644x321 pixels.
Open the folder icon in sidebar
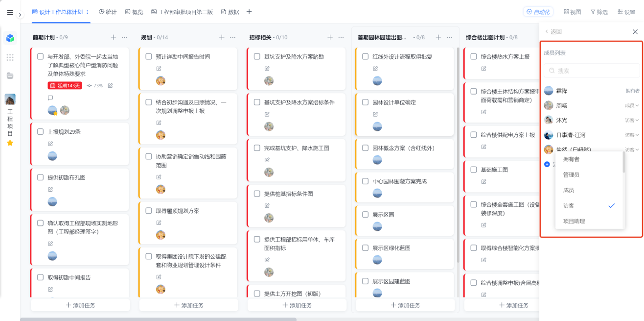[10, 75]
